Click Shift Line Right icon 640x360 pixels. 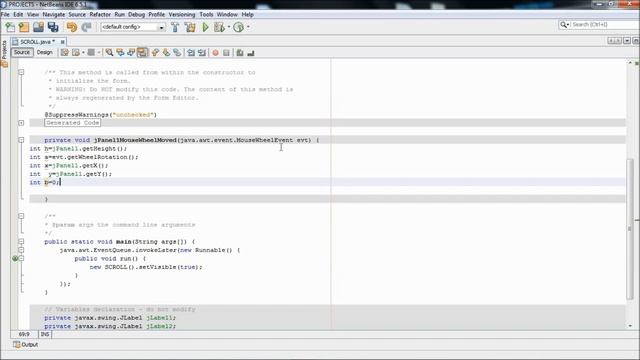(x=202, y=53)
